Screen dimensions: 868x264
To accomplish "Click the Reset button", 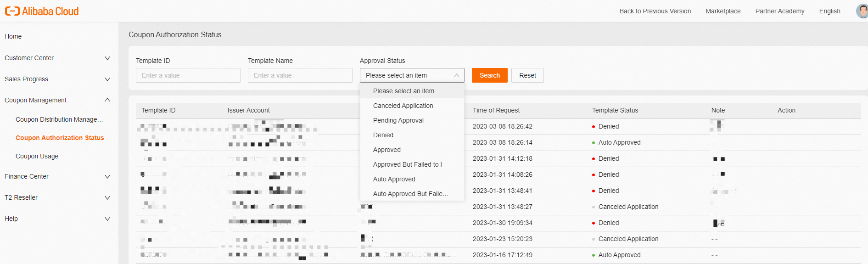I will [527, 75].
